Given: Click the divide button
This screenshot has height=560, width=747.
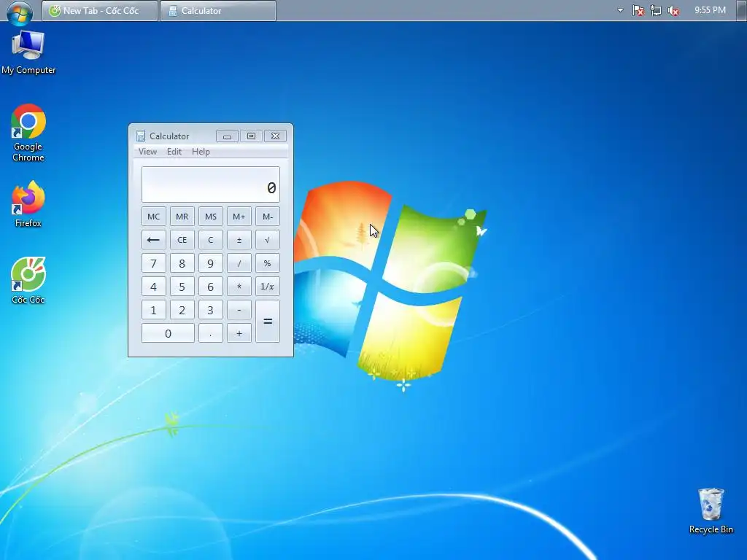Looking at the screenshot, I should [239, 262].
